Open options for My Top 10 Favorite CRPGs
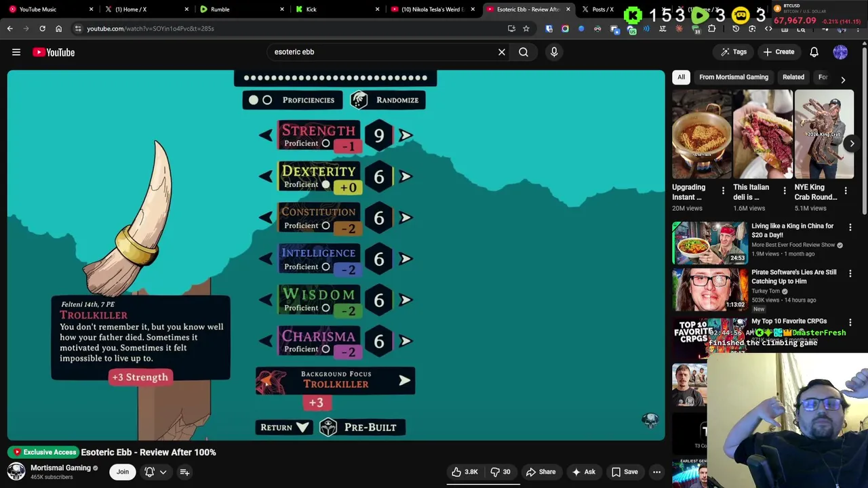Image resolution: width=868 pixels, height=488 pixels. 850,323
